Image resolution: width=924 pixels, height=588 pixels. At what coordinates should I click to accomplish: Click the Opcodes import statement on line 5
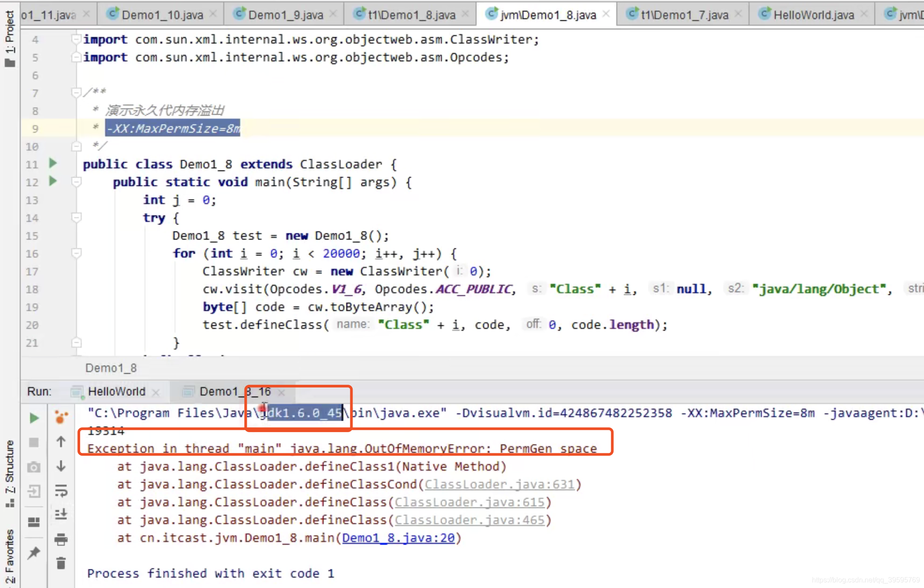[x=296, y=58]
